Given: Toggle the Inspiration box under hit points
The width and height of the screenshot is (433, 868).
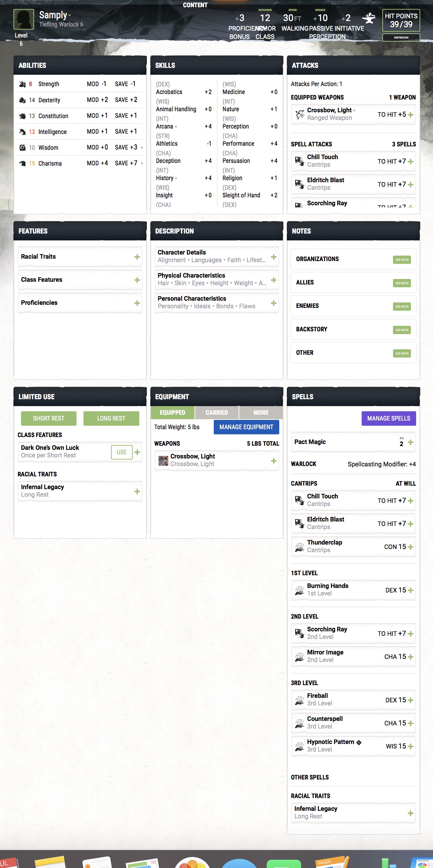Looking at the screenshot, I should tap(401, 37).
